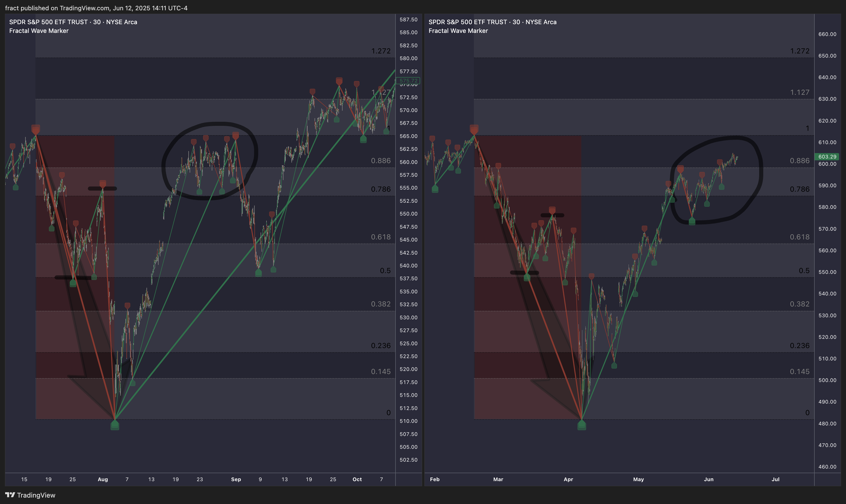Click the 0.145 Fibonacci label in the left chart
This screenshot has width=846, height=504.
tap(381, 371)
